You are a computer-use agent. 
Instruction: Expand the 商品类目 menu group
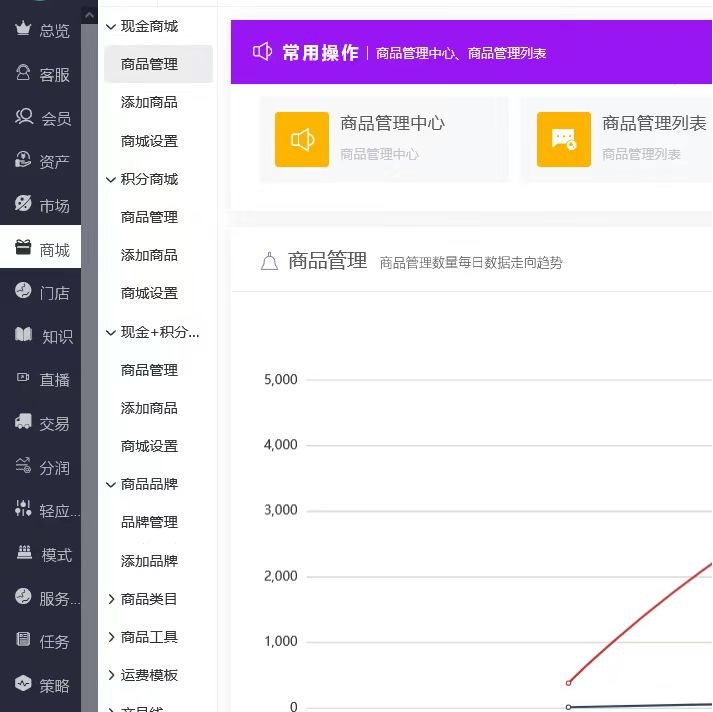pos(111,599)
